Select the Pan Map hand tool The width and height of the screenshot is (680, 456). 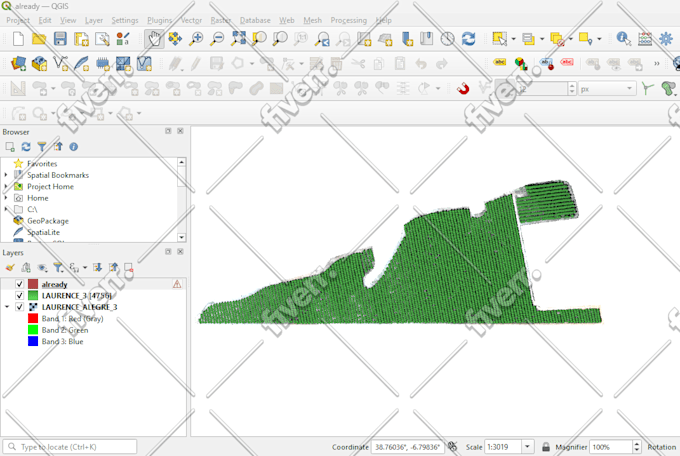154,39
